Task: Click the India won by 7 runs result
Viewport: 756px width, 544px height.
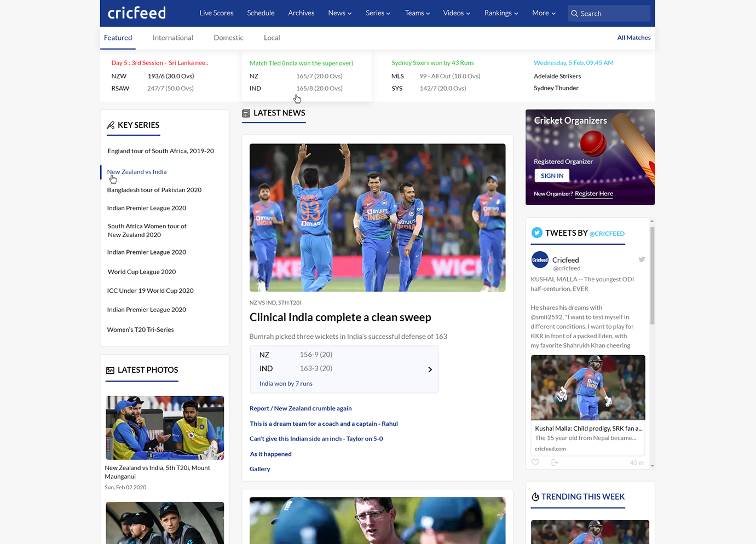Action: coord(286,384)
